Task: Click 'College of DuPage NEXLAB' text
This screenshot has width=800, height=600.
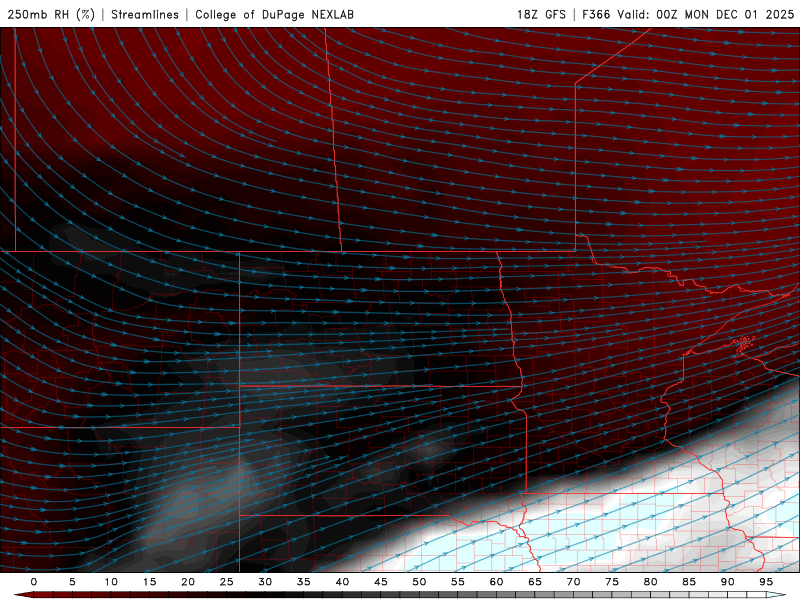Action: tap(274, 14)
